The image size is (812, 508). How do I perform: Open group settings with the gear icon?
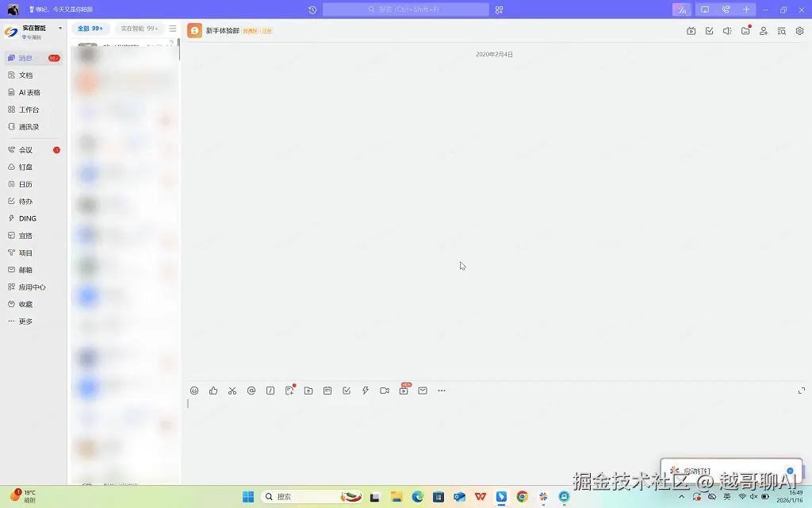click(x=799, y=31)
